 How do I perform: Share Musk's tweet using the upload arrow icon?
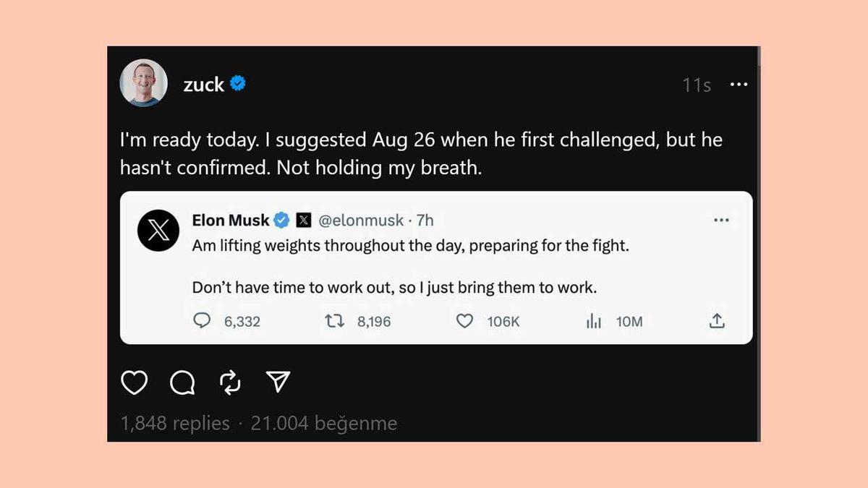[x=717, y=320]
